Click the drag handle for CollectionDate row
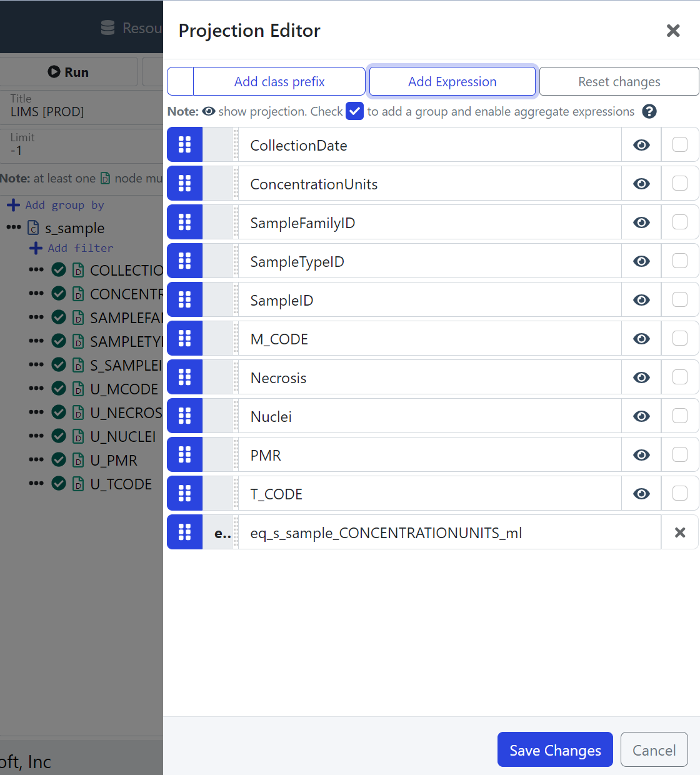 (x=184, y=145)
